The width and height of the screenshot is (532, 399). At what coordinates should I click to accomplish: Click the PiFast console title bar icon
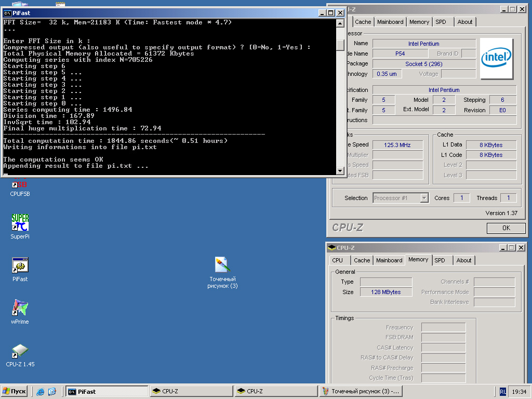[x=7, y=13]
